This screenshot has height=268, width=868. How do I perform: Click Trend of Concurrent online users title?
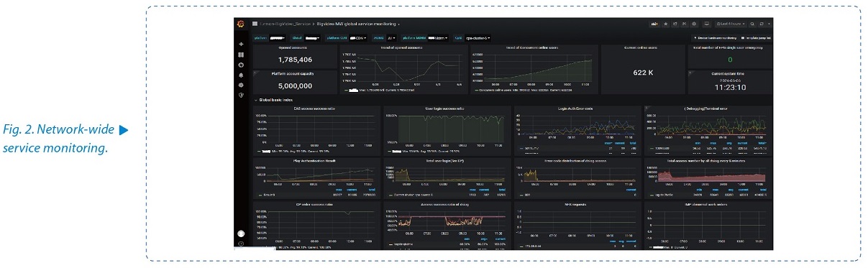(533, 47)
